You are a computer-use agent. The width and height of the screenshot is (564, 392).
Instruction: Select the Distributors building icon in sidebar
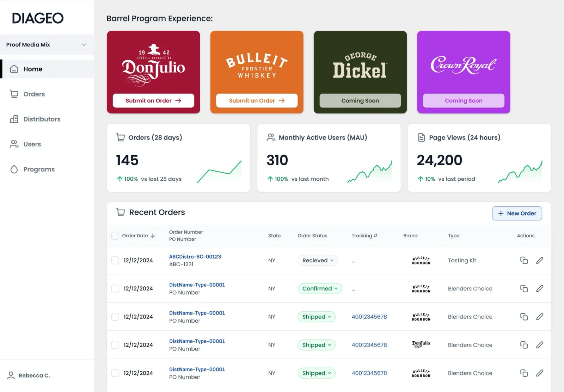(x=14, y=119)
